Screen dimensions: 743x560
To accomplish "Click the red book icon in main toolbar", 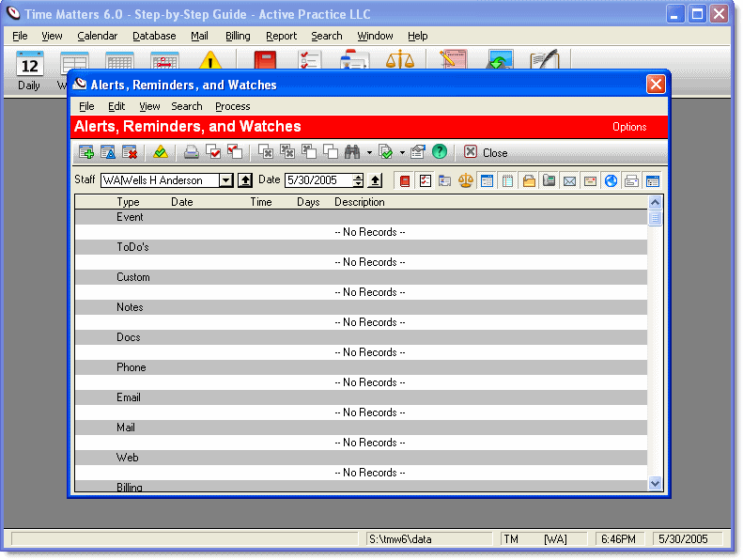I will pos(265,60).
